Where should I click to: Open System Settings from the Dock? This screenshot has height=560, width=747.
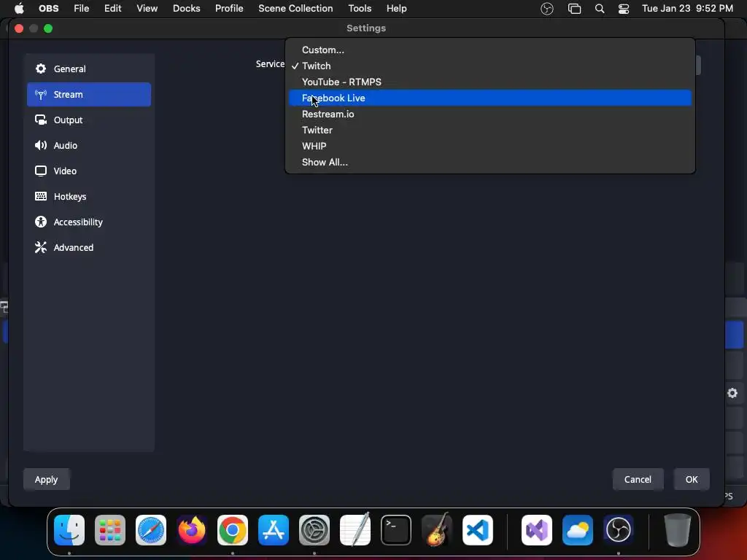click(x=314, y=530)
